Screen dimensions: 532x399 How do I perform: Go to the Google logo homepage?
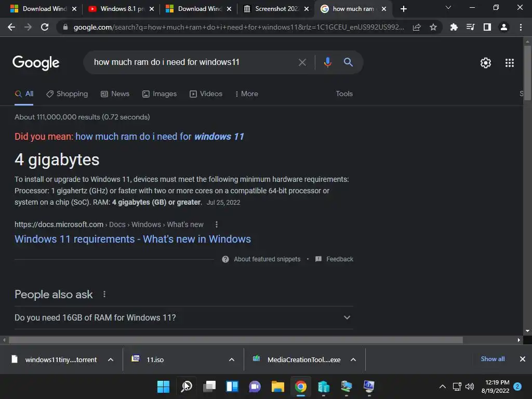[36, 63]
